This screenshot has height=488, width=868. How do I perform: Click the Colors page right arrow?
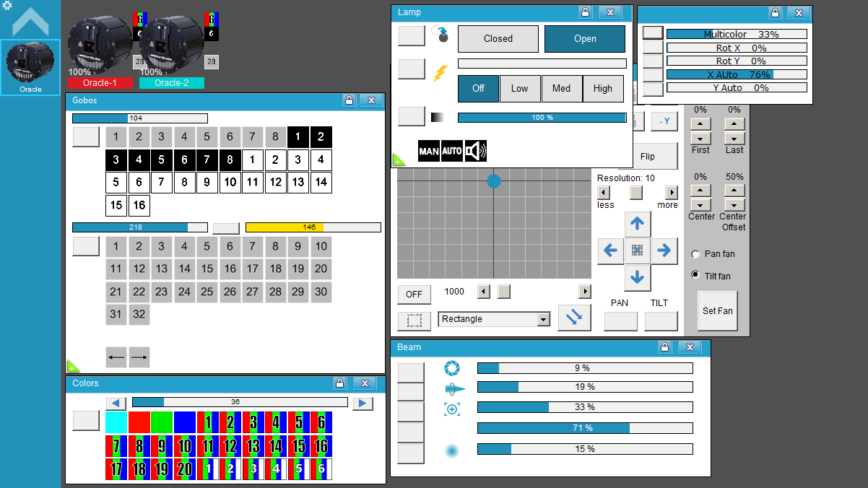coord(363,404)
